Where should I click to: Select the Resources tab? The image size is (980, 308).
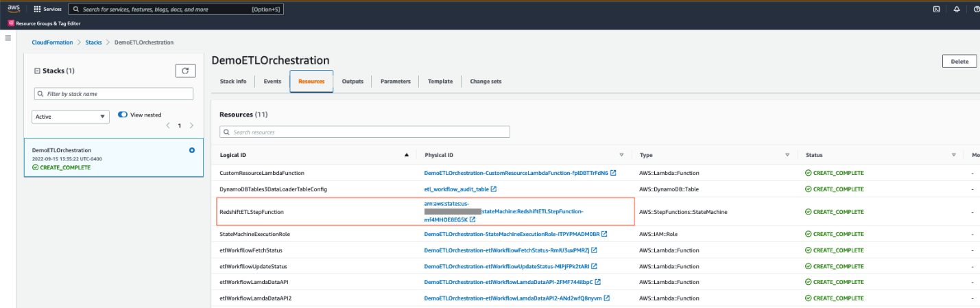coord(311,81)
